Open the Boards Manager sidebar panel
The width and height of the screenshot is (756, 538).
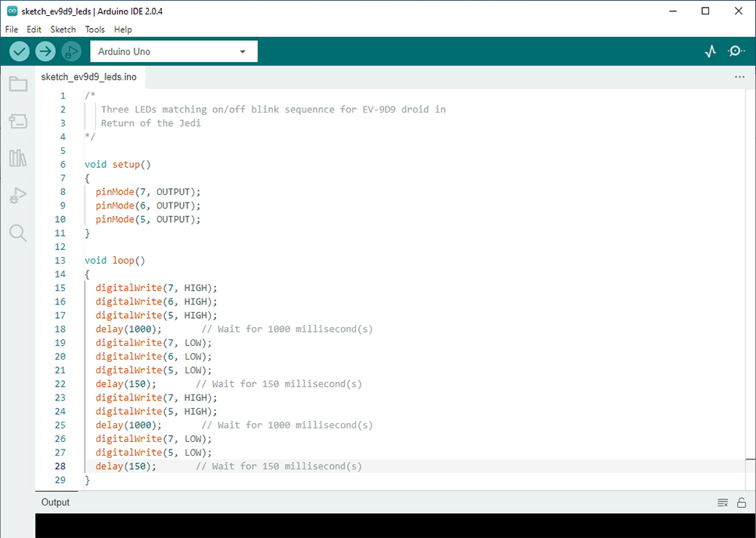coord(18,121)
